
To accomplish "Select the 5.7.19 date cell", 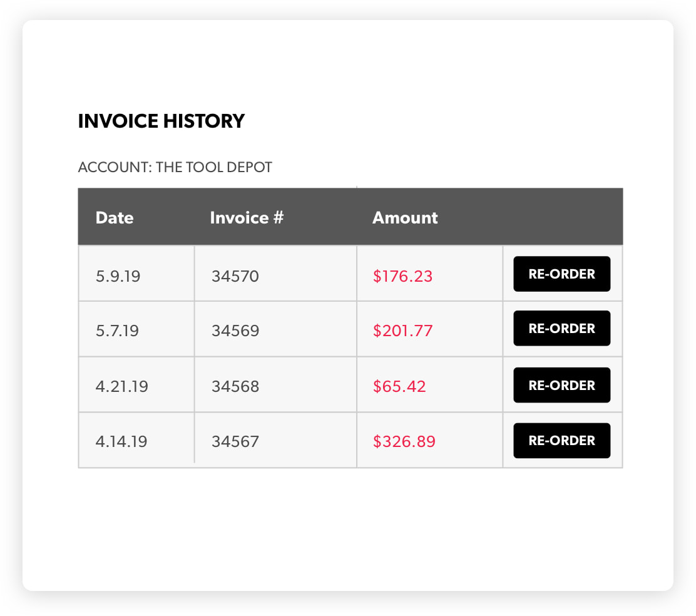I will [117, 331].
